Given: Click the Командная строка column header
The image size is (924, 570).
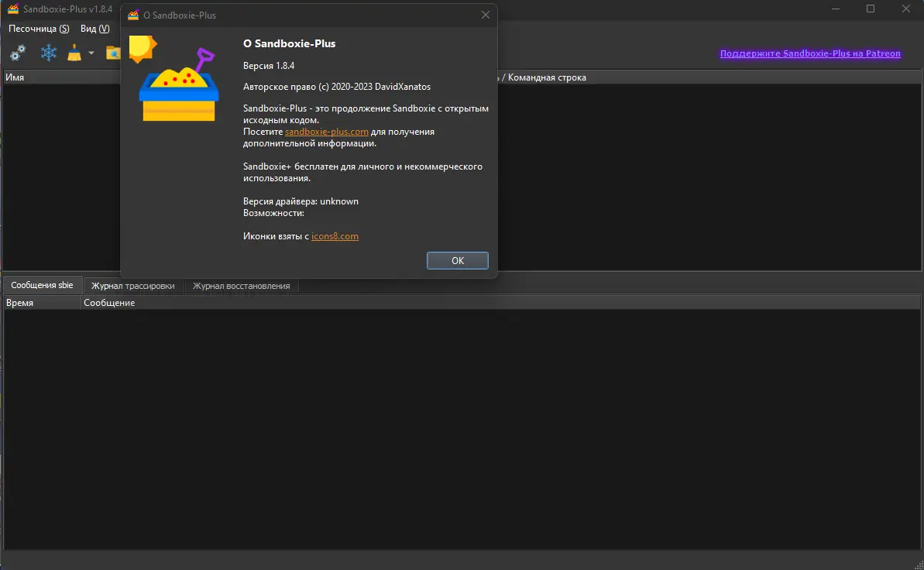Looking at the screenshot, I should click(x=547, y=77).
